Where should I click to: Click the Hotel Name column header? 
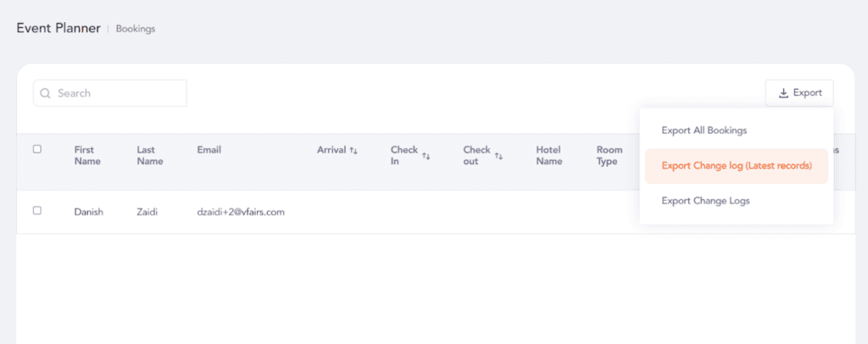click(549, 155)
